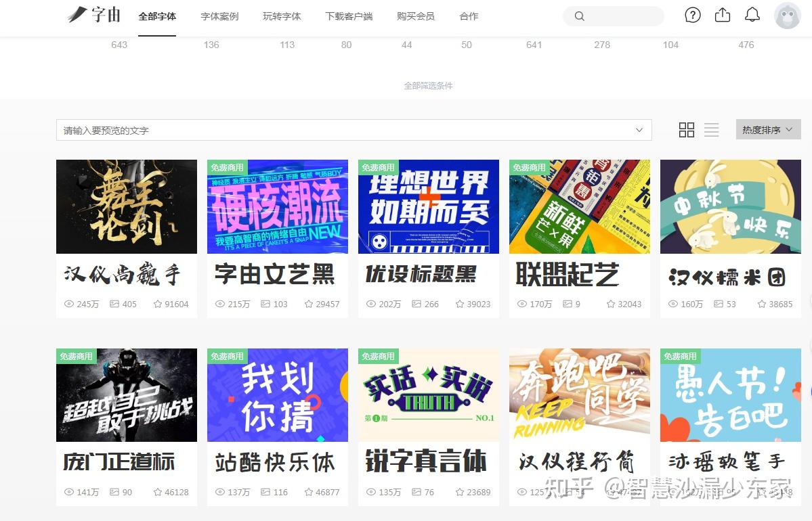Click view eye icon on 汉仪尚巍手 card
The image size is (812, 521).
pos(69,304)
